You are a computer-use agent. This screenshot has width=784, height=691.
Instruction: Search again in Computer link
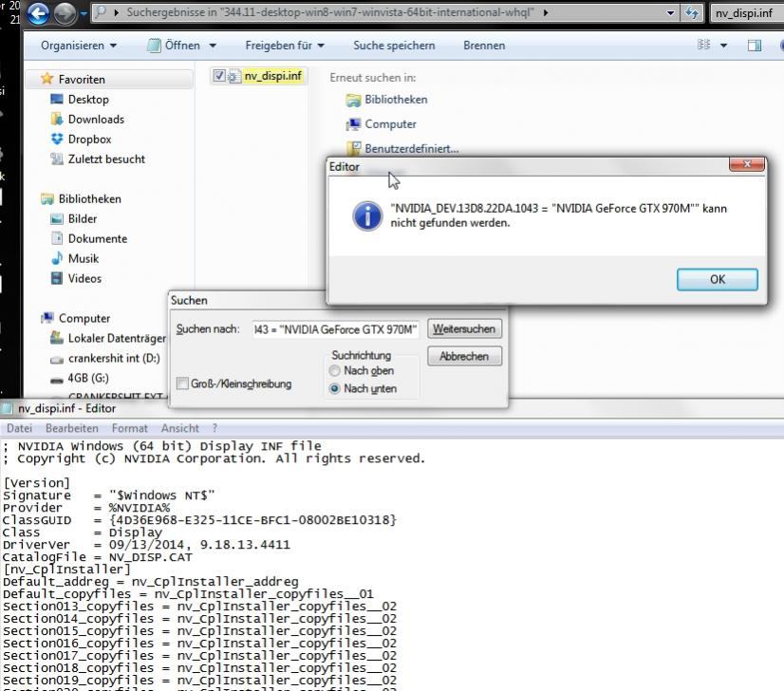[390, 124]
